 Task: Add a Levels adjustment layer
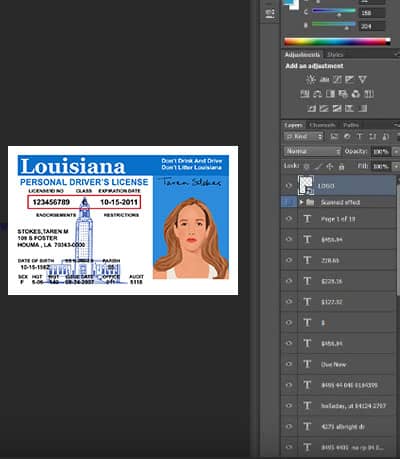coord(324,80)
